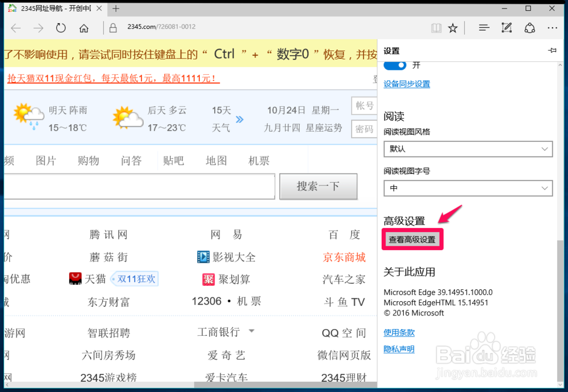Click the 帐号 login field
Viewport: 568px width, 392px height.
point(364,106)
